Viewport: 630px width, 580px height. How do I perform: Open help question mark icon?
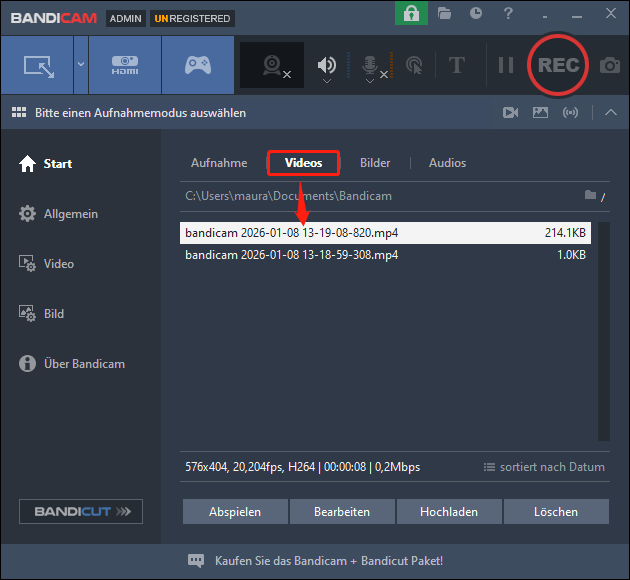pyautogui.click(x=508, y=14)
